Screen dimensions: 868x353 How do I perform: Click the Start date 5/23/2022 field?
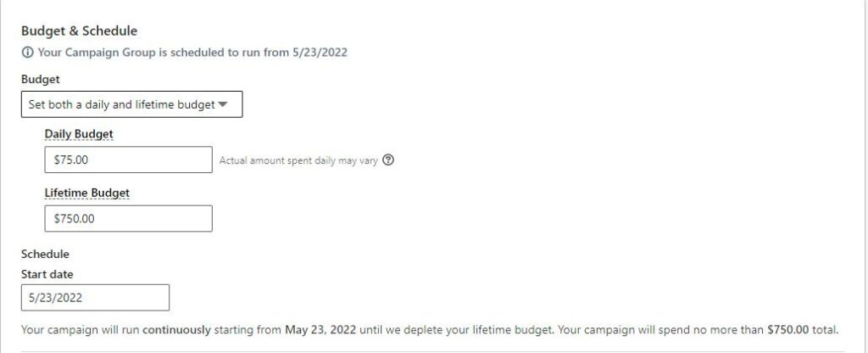(x=95, y=298)
